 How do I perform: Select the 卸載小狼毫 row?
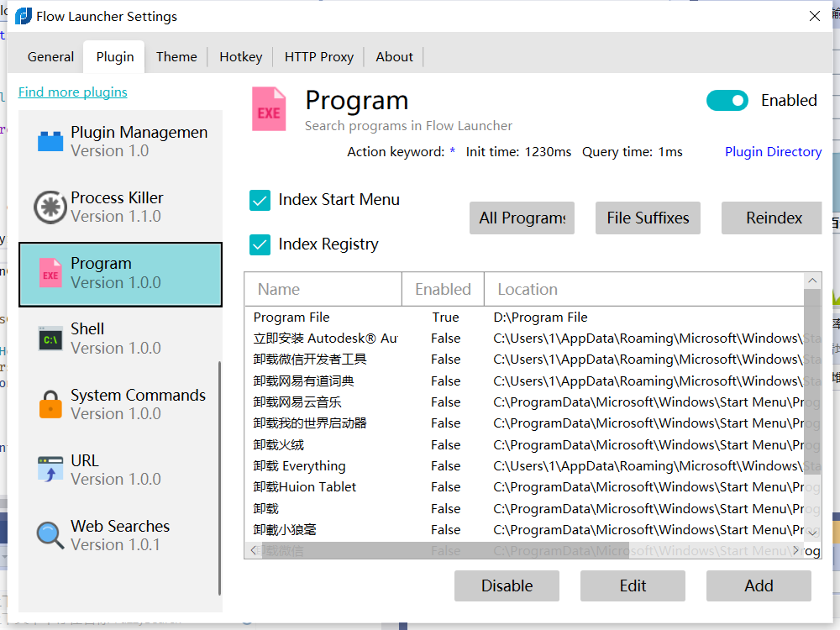pyautogui.click(x=524, y=530)
